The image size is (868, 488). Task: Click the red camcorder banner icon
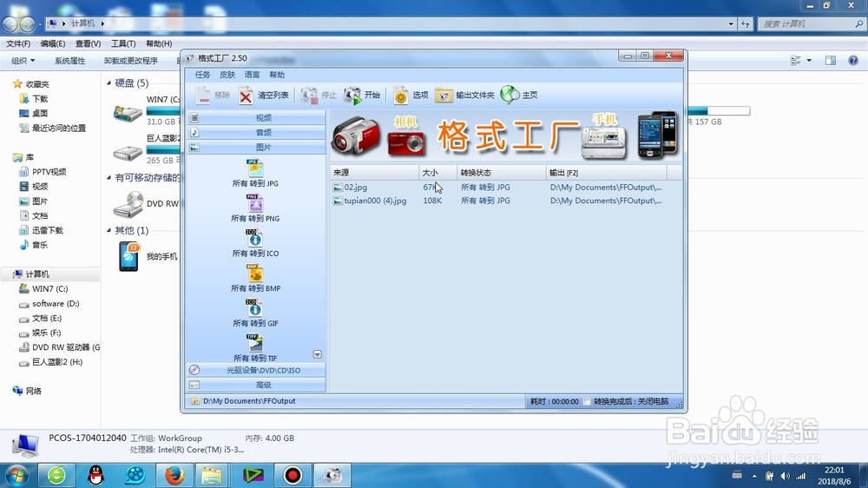tap(357, 135)
